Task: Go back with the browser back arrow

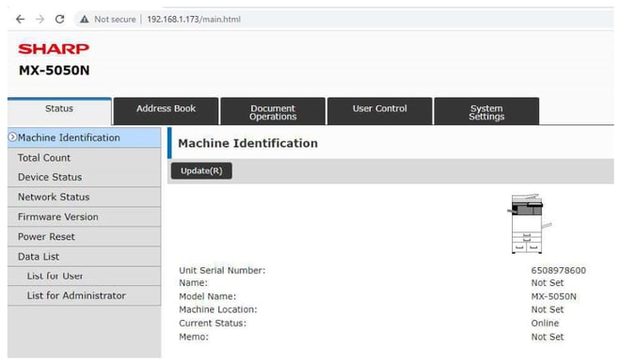Action: (20, 19)
